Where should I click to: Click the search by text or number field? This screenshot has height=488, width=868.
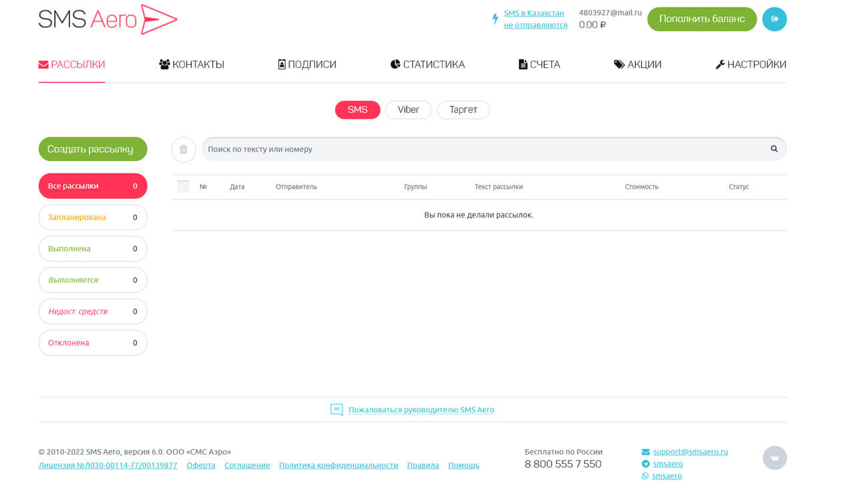pyautogui.click(x=481, y=150)
